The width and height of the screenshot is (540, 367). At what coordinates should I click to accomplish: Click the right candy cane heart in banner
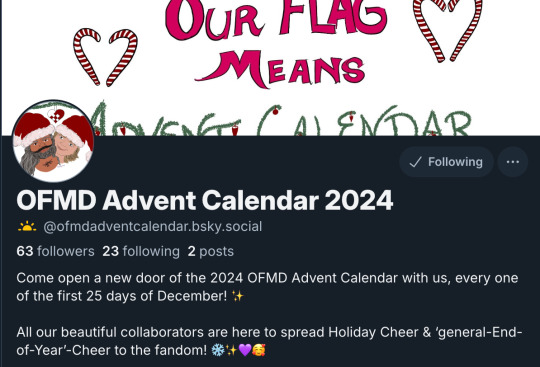pyautogui.click(x=447, y=31)
